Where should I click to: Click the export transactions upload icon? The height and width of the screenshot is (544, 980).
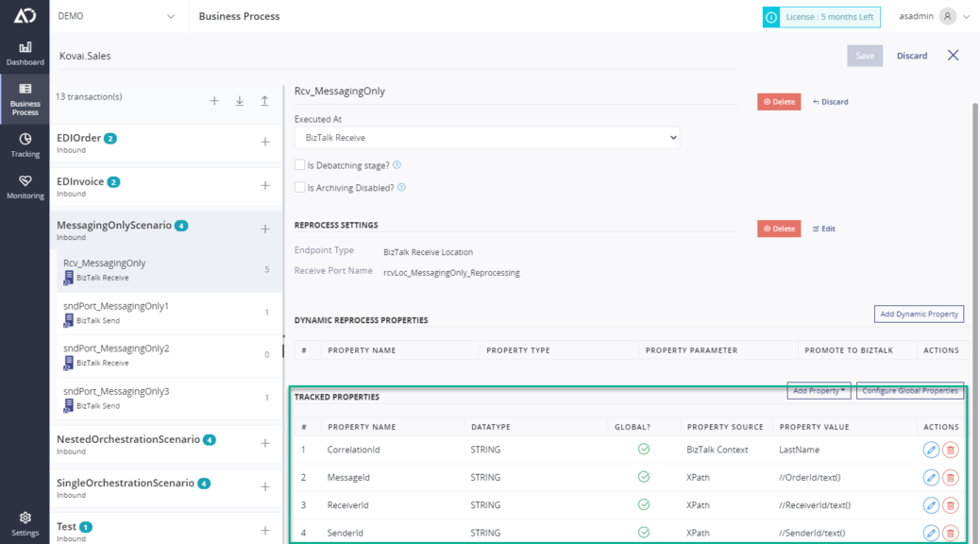(x=264, y=99)
